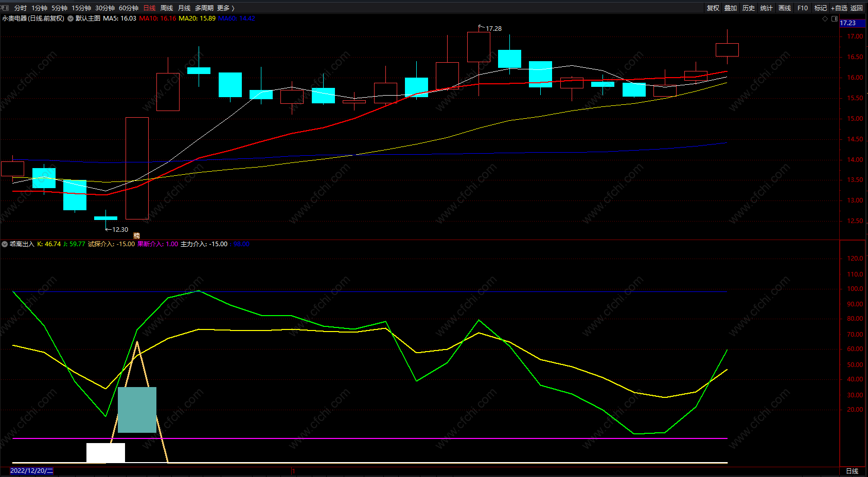Click the 17.28 high price candlestick
The height and width of the screenshot is (477, 868).
[x=479, y=47]
